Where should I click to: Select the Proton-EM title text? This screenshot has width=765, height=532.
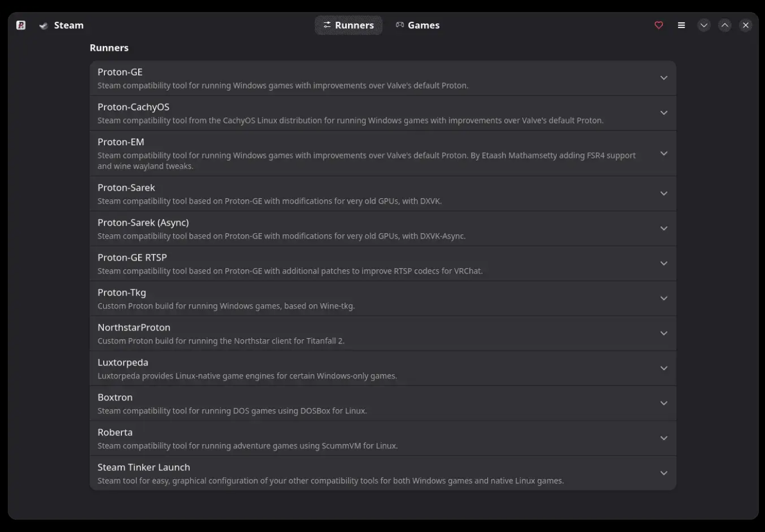click(121, 142)
